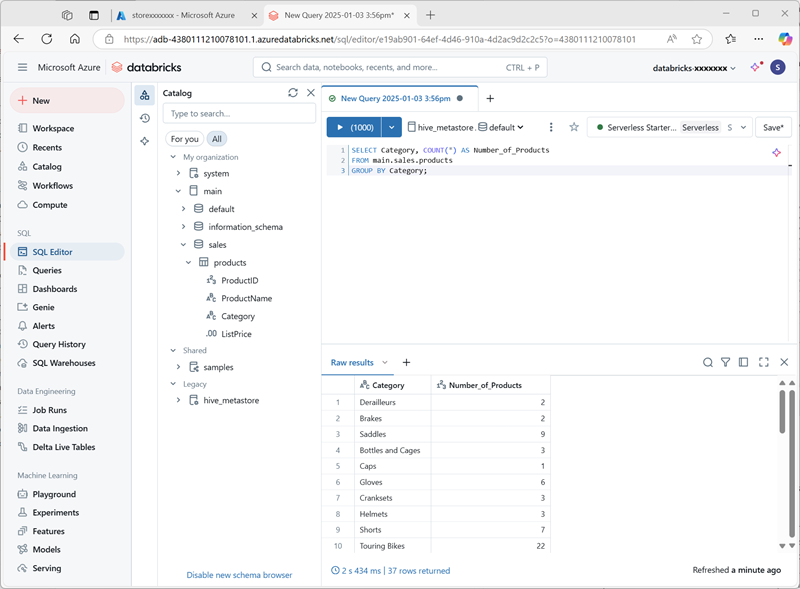Expand the hive_metastore catalog

point(178,400)
